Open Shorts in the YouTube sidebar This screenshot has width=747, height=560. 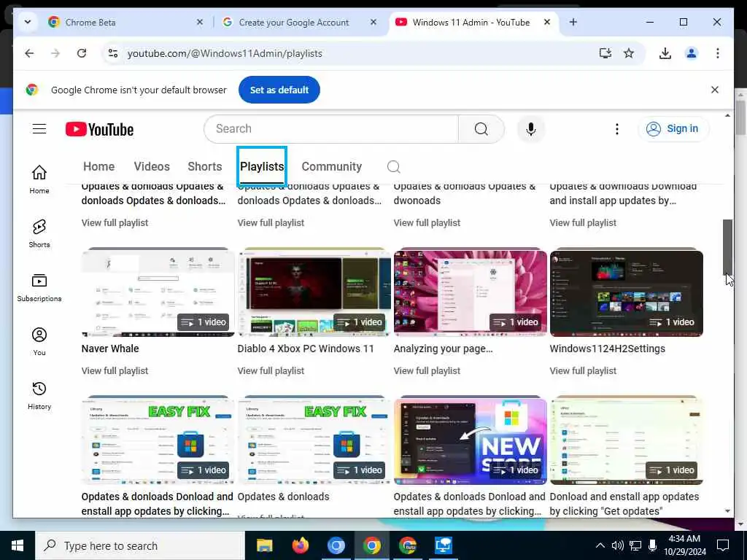(39, 233)
